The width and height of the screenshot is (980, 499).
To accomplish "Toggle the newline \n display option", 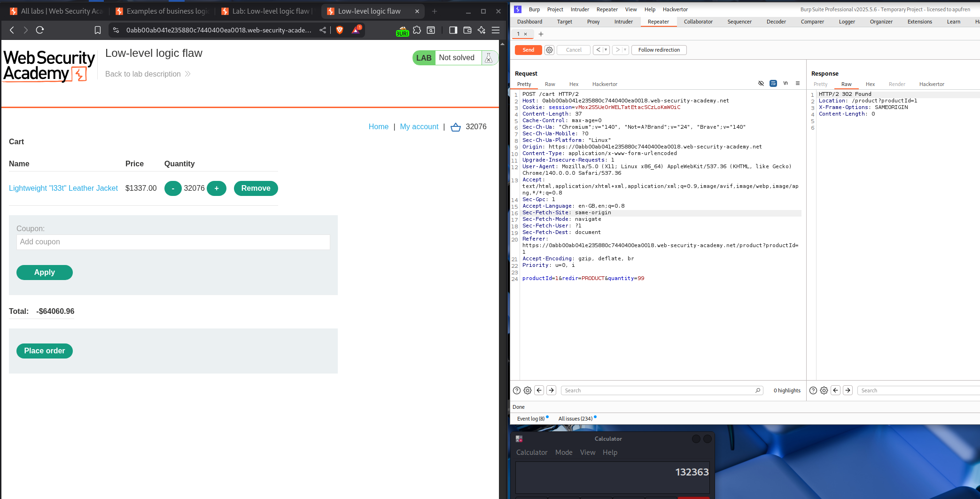I will coord(786,84).
